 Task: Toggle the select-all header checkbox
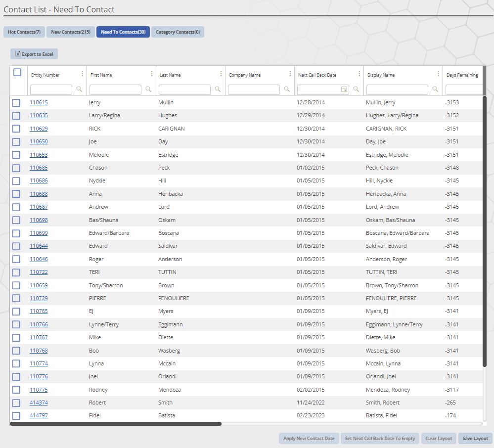point(17,73)
